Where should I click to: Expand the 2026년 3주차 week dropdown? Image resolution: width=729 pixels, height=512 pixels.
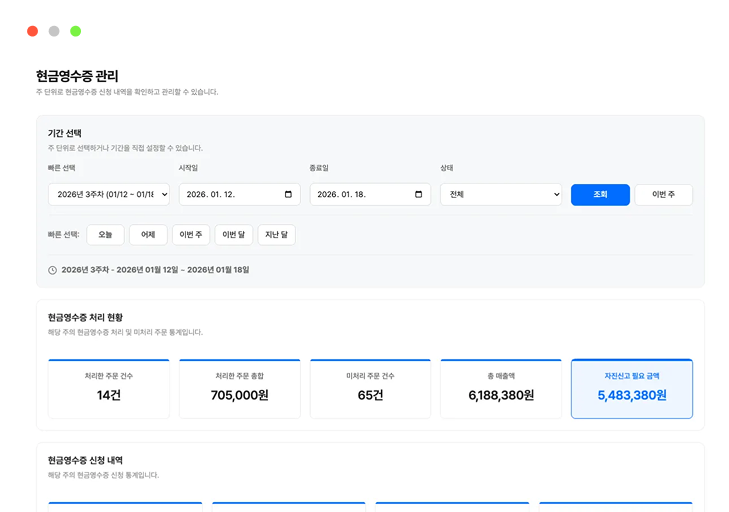(x=109, y=195)
